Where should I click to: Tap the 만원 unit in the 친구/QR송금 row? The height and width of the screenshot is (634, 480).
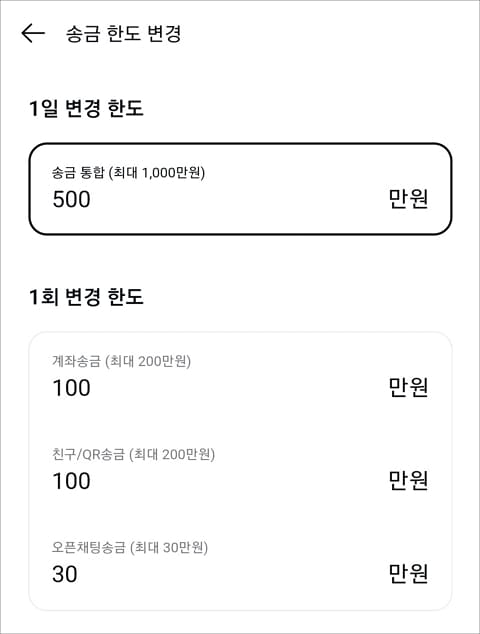coord(408,480)
